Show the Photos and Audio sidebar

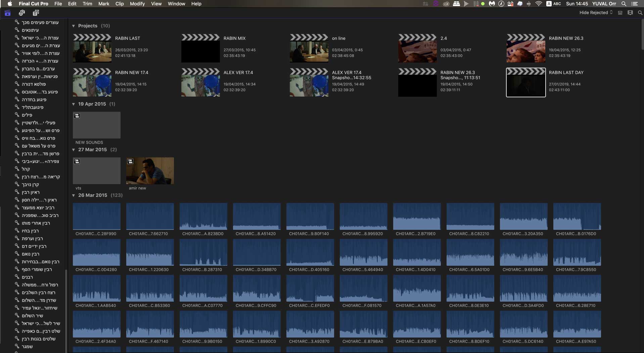(22, 13)
